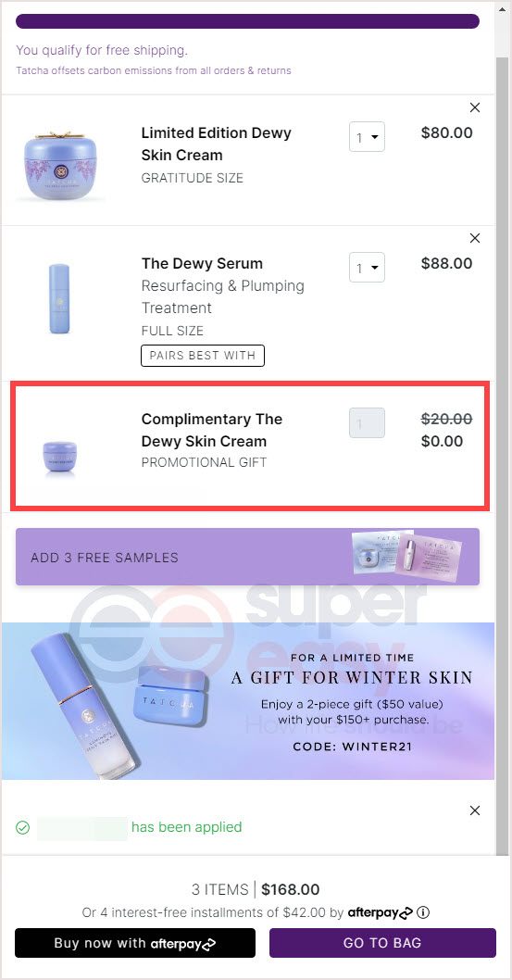Open Limited Edition Dewy Skin Cream title link
The width and height of the screenshot is (512, 980).
216,144
